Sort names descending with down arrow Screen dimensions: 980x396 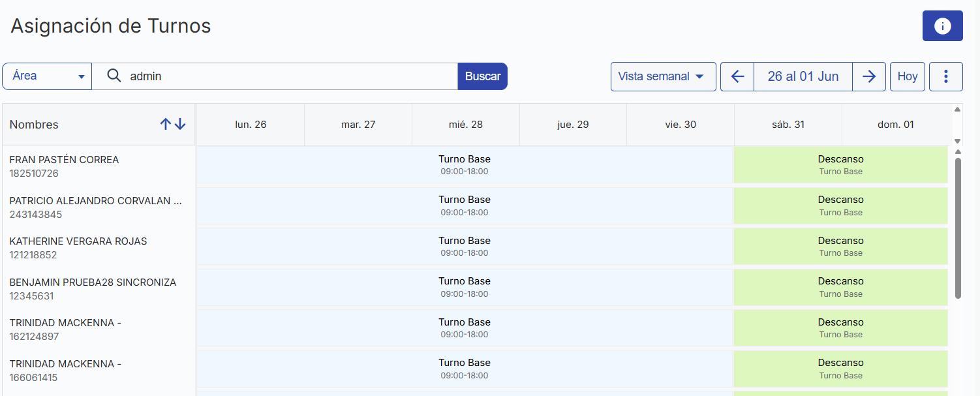coord(180,125)
